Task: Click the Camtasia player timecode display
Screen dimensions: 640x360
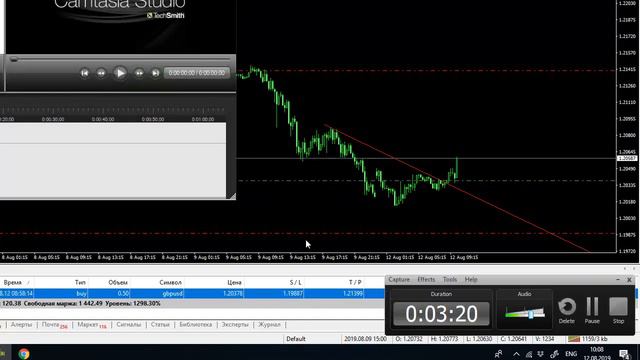Action: click(x=197, y=73)
